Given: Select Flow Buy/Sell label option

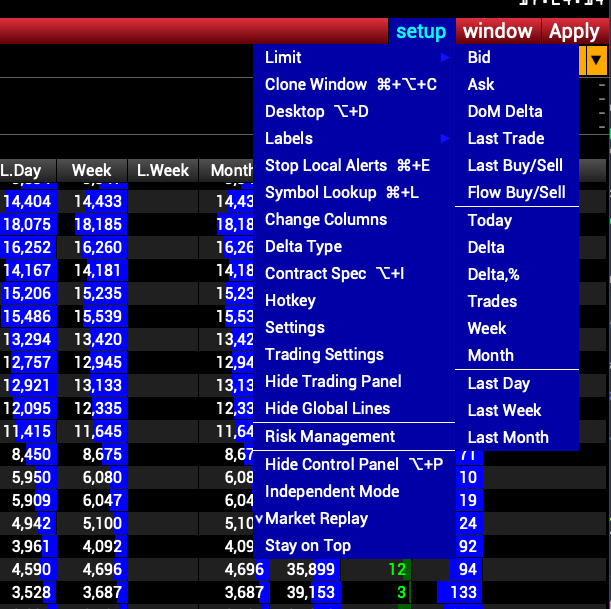Looking at the screenshot, I should click(516, 193).
